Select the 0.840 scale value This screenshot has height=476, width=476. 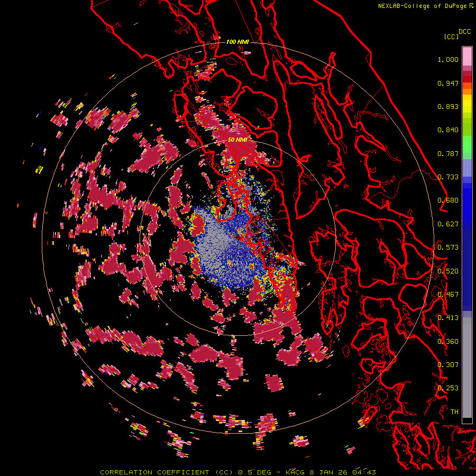pos(448,130)
